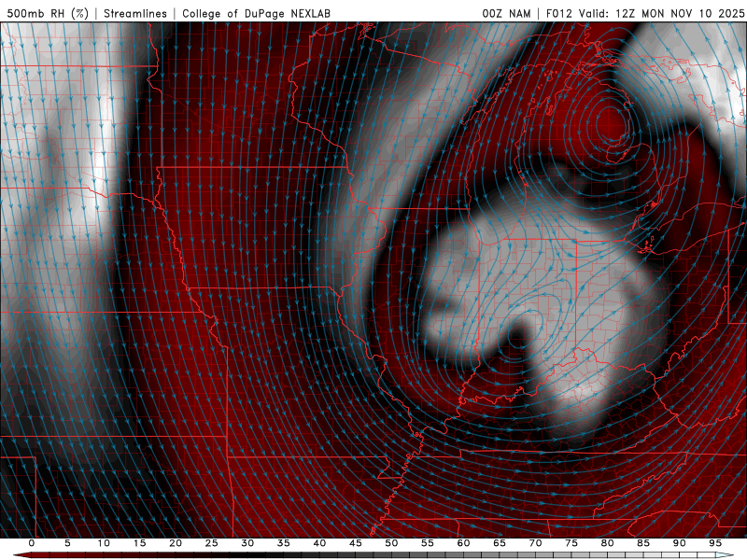747x560 pixels.
Task: Select the colorbar tick label "75"
Action: coord(571,543)
